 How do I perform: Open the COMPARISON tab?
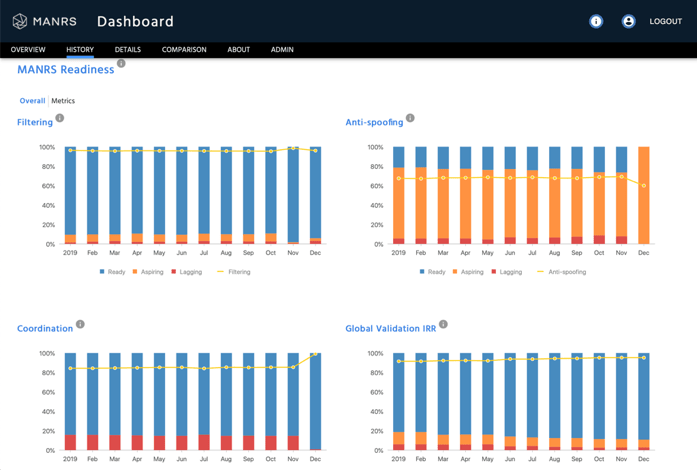click(184, 49)
